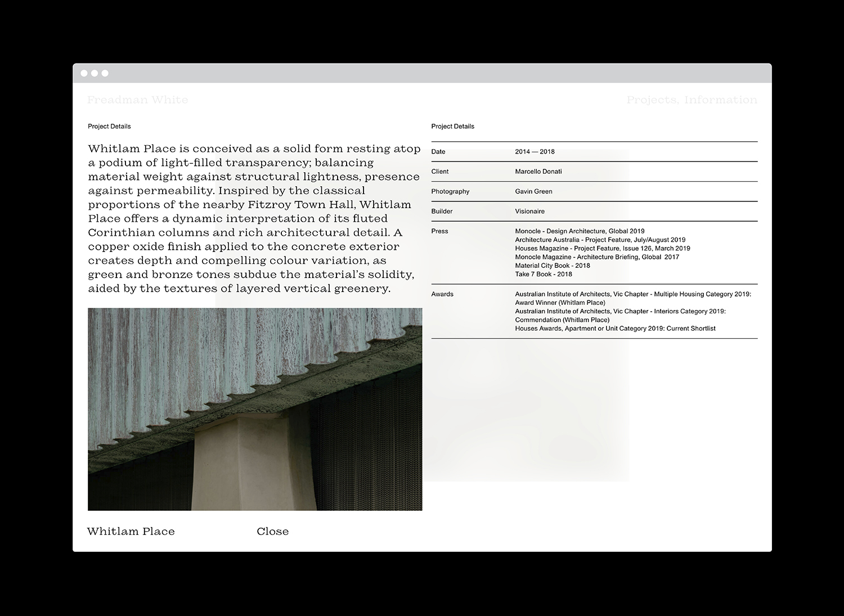Select the Houses Magazine Issue 126 entry
Image resolution: width=844 pixels, height=616 pixels.
603,248
